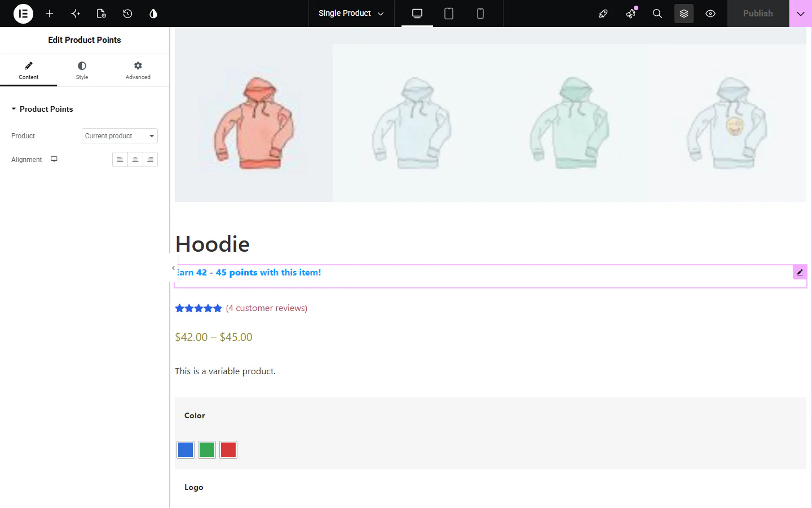812x508 pixels.
Task: Switch to tablet device view
Action: point(449,14)
